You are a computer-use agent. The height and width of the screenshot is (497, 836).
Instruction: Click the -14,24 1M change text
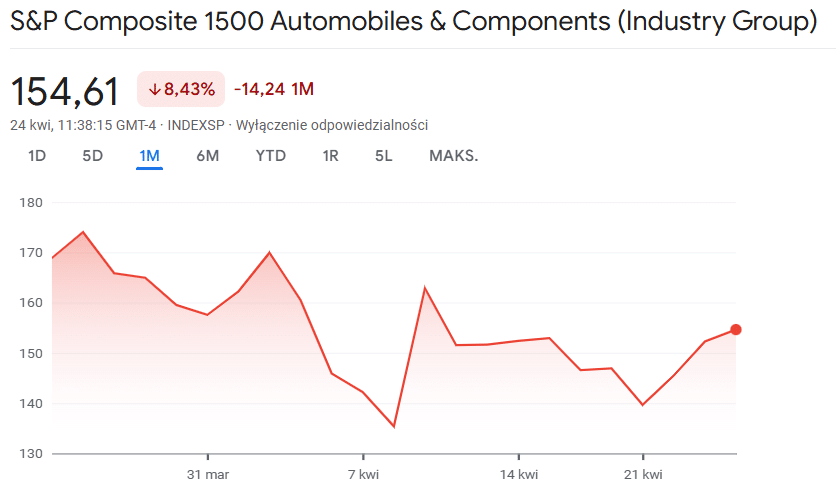[274, 89]
